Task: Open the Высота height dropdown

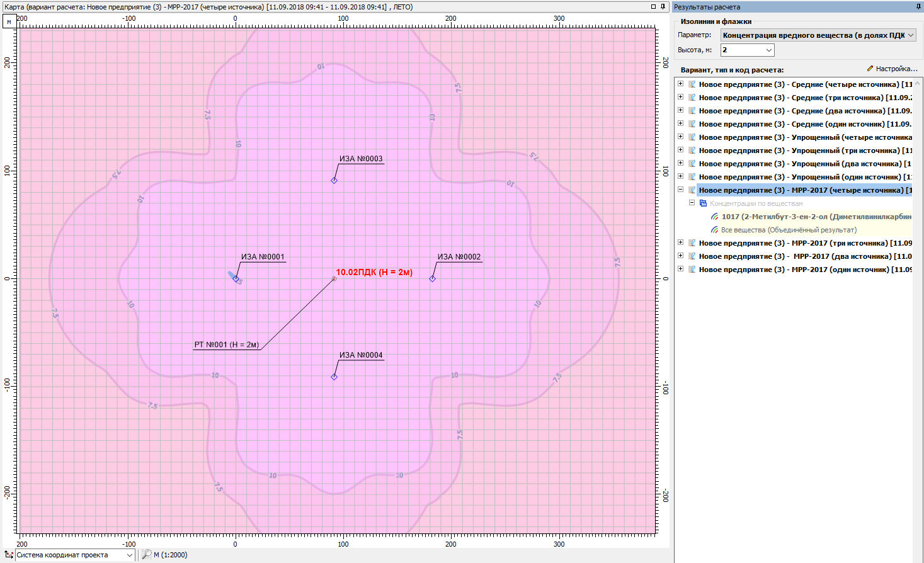Action: 768,50
